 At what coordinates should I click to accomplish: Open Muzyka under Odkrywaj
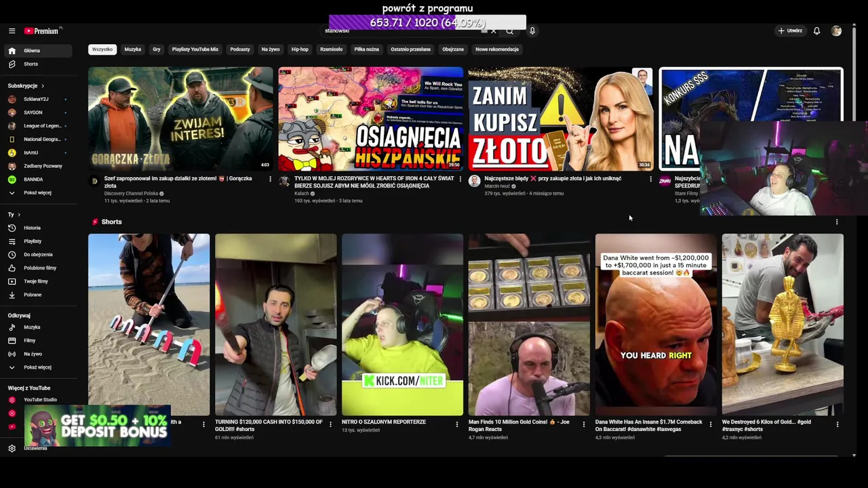37,327
